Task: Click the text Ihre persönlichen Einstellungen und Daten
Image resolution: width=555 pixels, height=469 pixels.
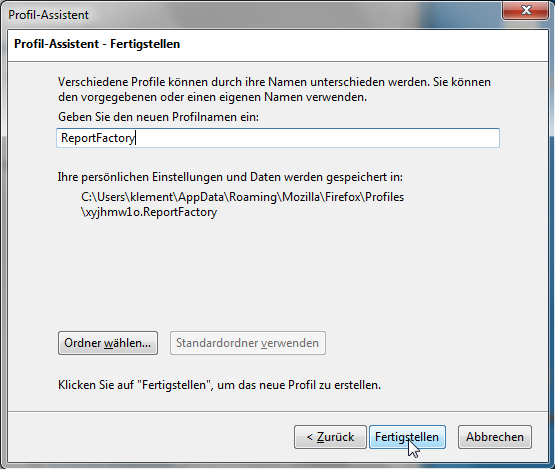Action: tap(230, 177)
